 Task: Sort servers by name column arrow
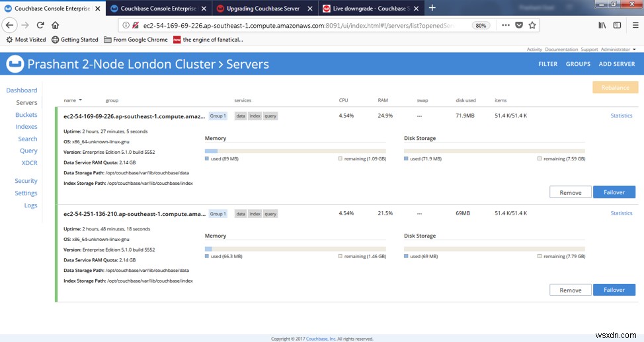pyautogui.click(x=81, y=100)
